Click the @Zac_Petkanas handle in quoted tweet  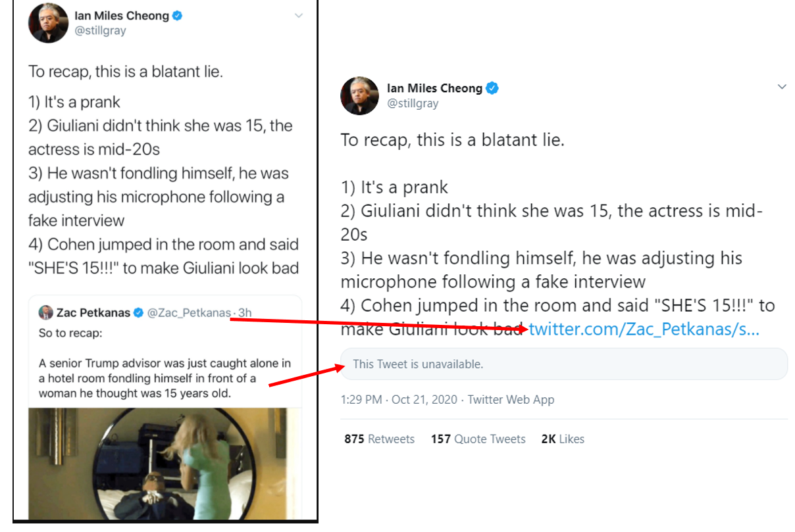[x=190, y=313]
